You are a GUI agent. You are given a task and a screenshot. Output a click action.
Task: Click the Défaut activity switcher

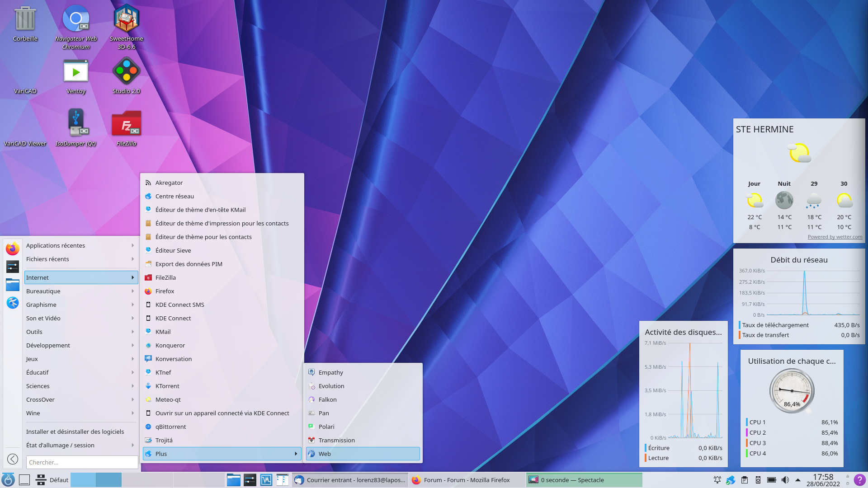pyautogui.click(x=52, y=480)
